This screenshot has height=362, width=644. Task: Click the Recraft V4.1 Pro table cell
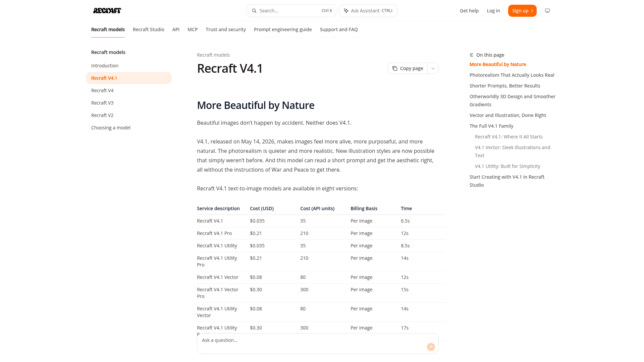pyautogui.click(x=214, y=233)
